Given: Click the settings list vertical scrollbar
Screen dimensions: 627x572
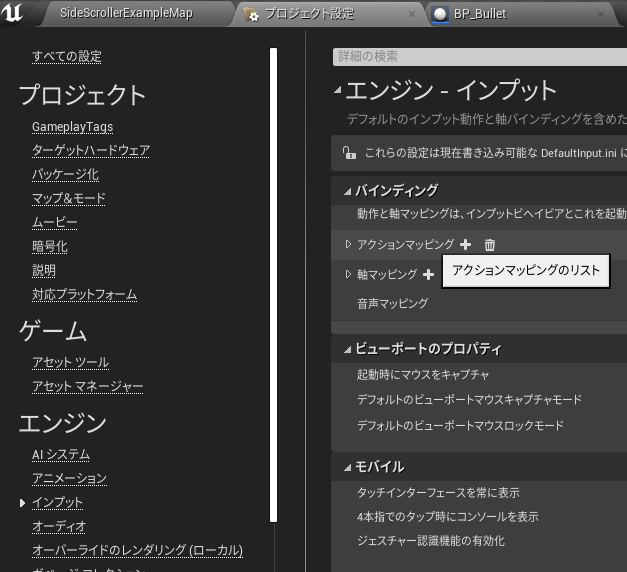Looking at the screenshot, I should 274,285.
